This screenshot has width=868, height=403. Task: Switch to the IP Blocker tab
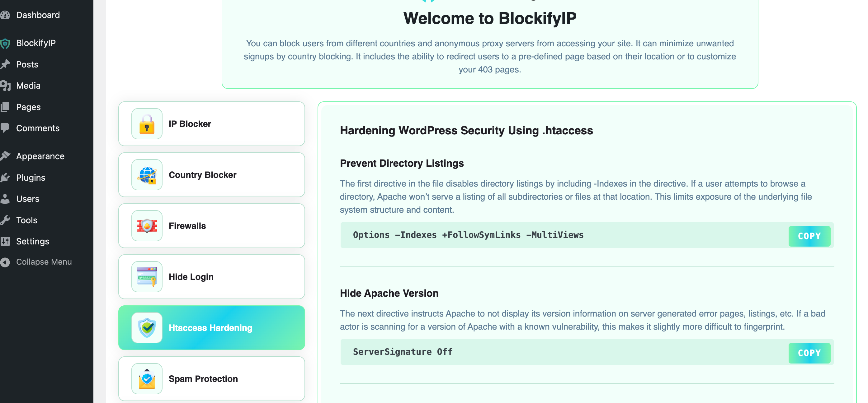[212, 124]
